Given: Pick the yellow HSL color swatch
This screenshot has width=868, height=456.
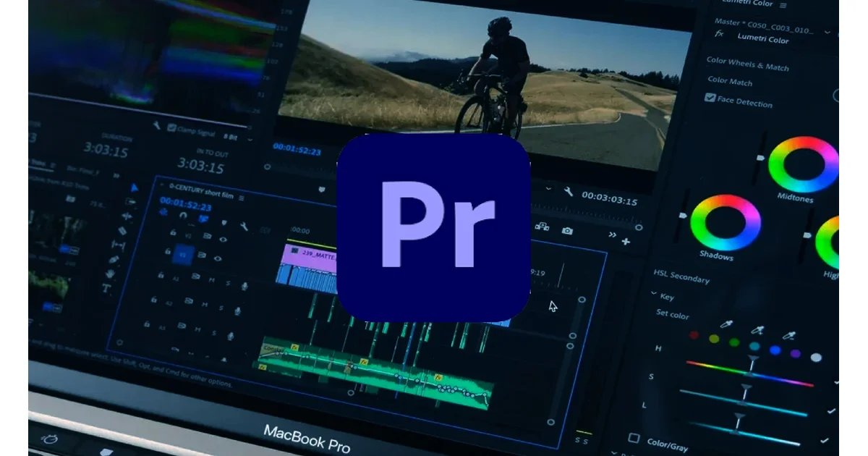Looking at the screenshot, I should click(714, 339).
